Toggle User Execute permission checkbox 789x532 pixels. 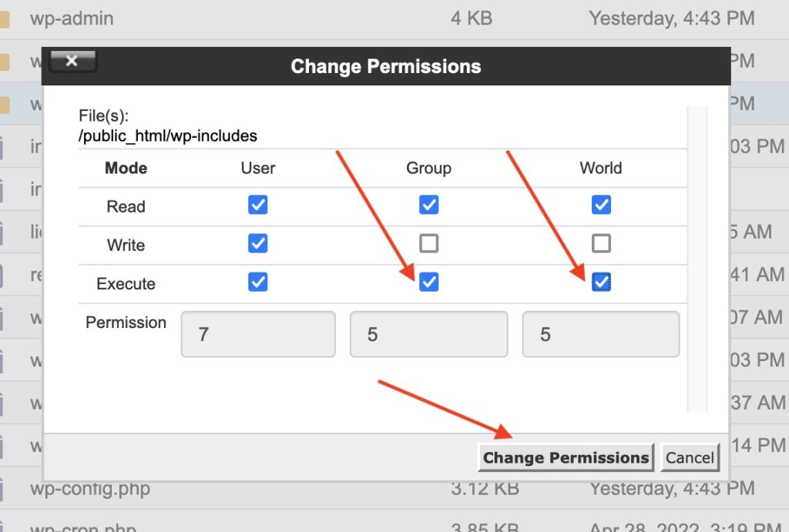[x=257, y=282]
